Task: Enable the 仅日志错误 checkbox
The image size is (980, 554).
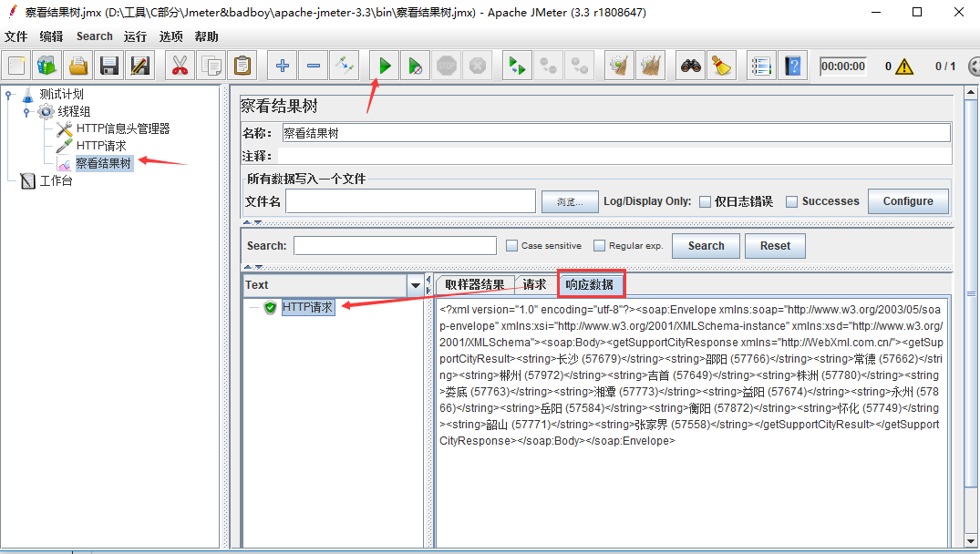Action: pyautogui.click(x=705, y=201)
